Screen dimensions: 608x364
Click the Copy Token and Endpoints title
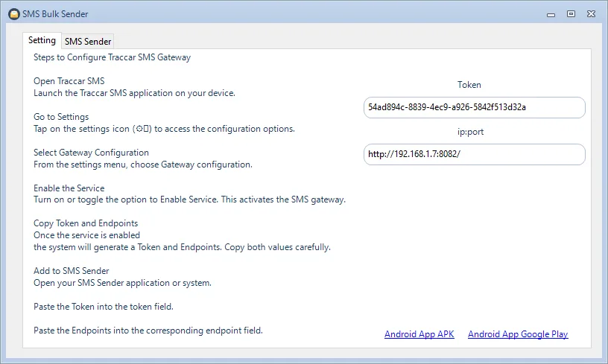(x=86, y=223)
